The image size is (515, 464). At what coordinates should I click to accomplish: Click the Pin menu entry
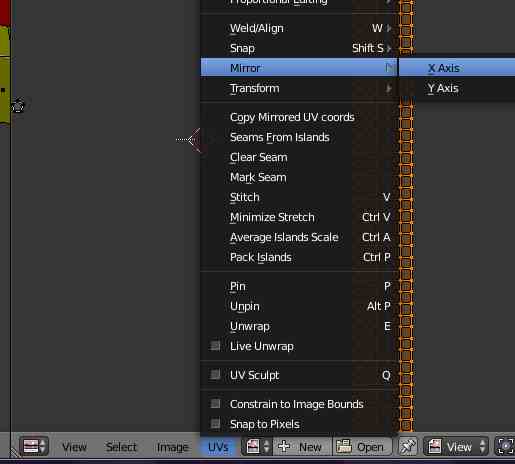click(299, 286)
